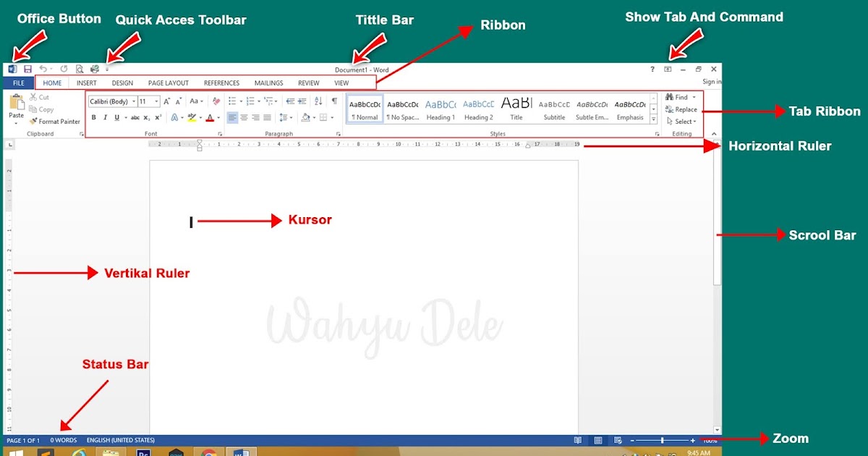Enable strikethrough formatting
This screenshot has width=868, height=456.
point(135,117)
